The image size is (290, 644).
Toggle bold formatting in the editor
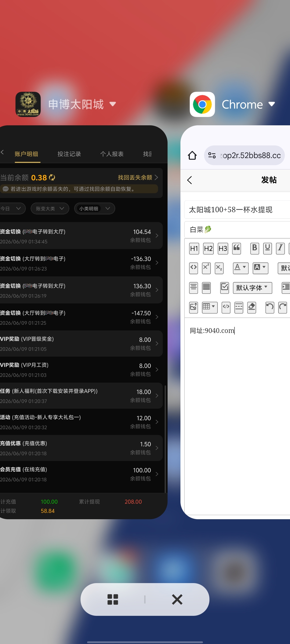(x=255, y=248)
